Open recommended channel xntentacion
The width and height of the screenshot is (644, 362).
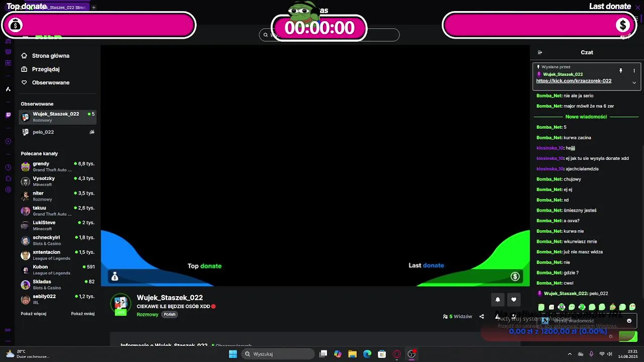(x=58, y=255)
